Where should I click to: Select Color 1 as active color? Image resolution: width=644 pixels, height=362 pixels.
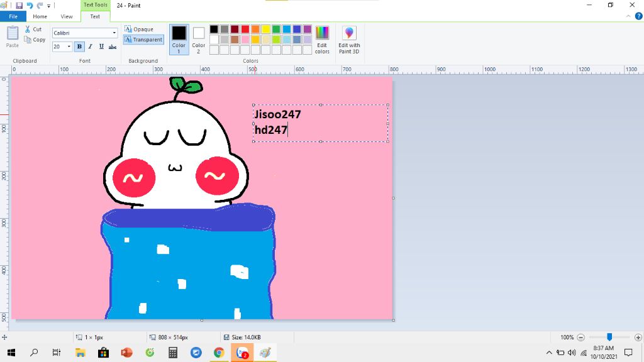tap(179, 40)
